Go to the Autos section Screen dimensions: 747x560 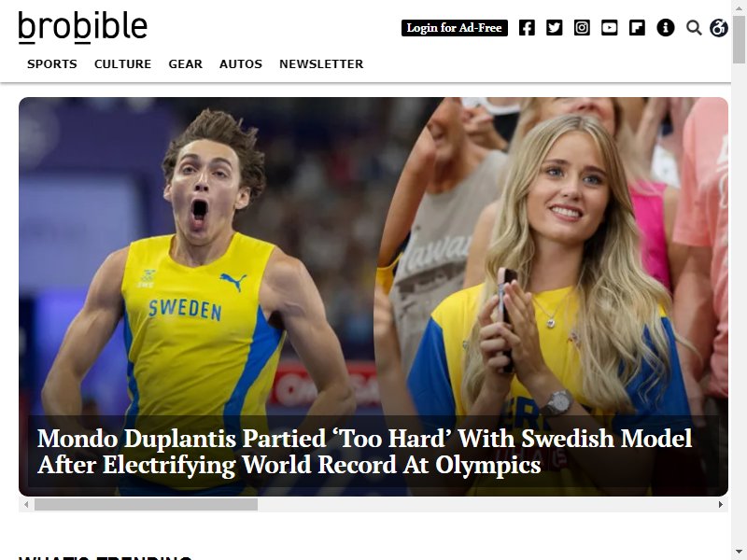pos(241,63)
